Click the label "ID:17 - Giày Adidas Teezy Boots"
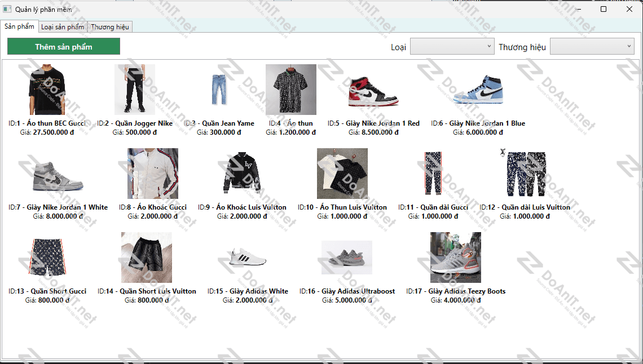This screenshot has width=643, height=364. 456,291
